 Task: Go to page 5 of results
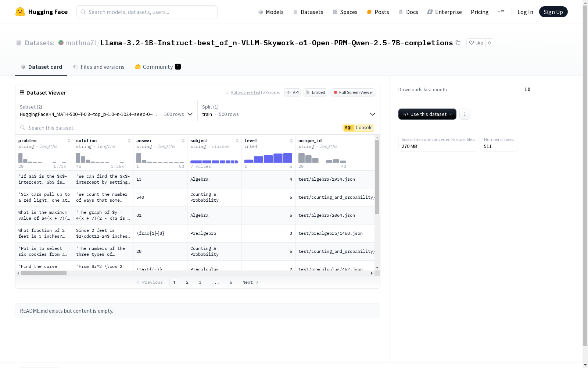tap(231, 282)
